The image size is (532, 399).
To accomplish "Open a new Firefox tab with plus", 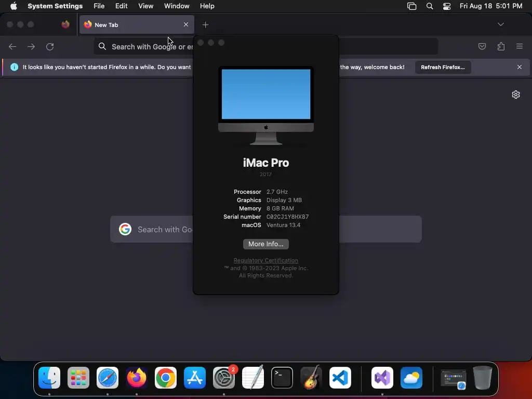I will pyautogui.click(x=205, y=24).
